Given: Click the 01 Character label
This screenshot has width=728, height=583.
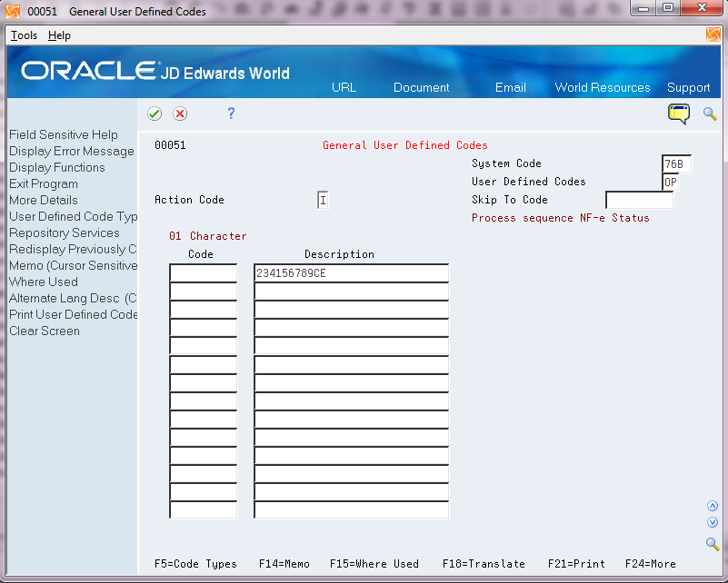Looking at the screenshot, I should pyautogui.click(x=207, y=236).
